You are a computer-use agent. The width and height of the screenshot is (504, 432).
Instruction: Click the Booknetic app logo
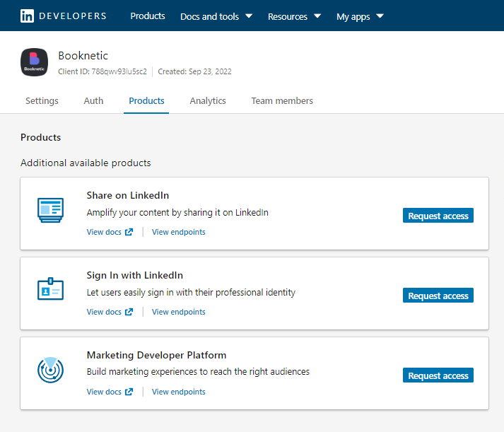point(35,62)
